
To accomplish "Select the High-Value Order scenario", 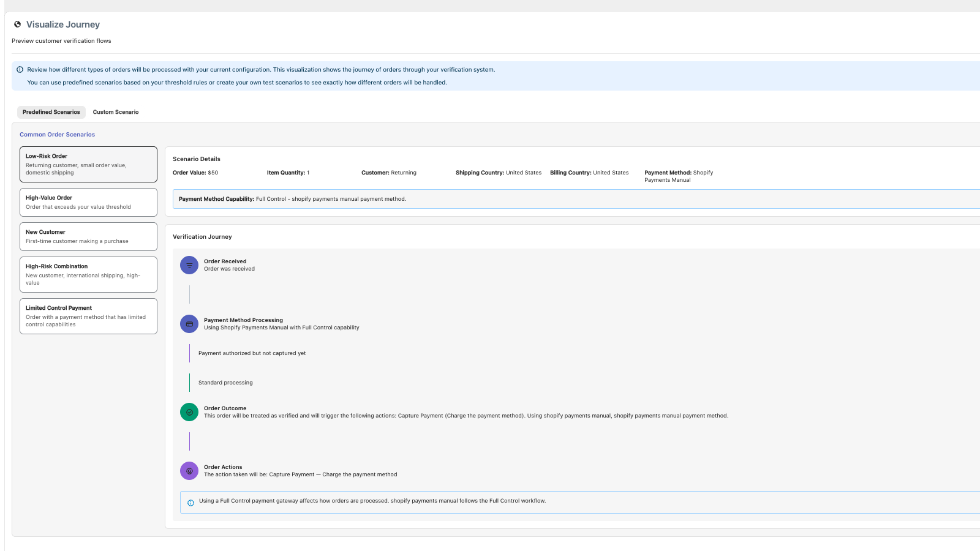I will tap(88, 202).
